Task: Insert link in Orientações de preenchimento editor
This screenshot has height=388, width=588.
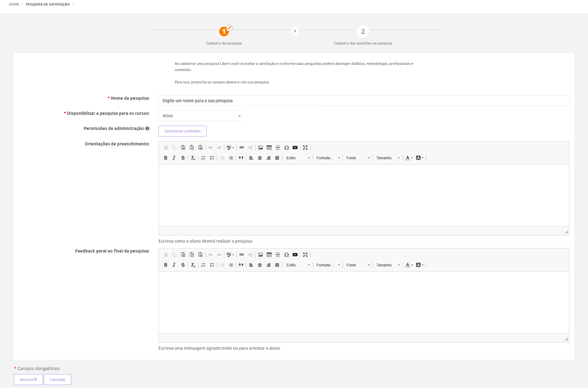Action: 242,148
